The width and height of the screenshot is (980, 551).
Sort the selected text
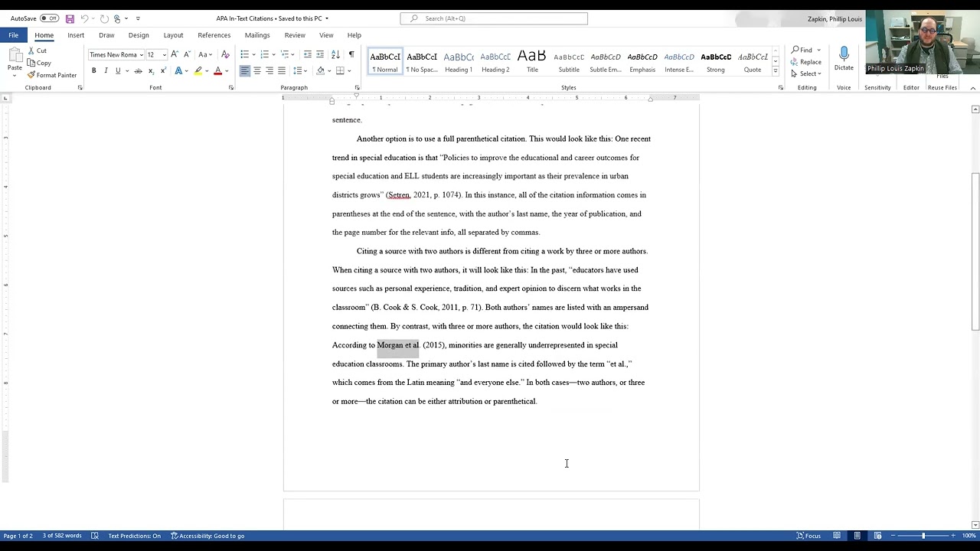pos(335,54)
